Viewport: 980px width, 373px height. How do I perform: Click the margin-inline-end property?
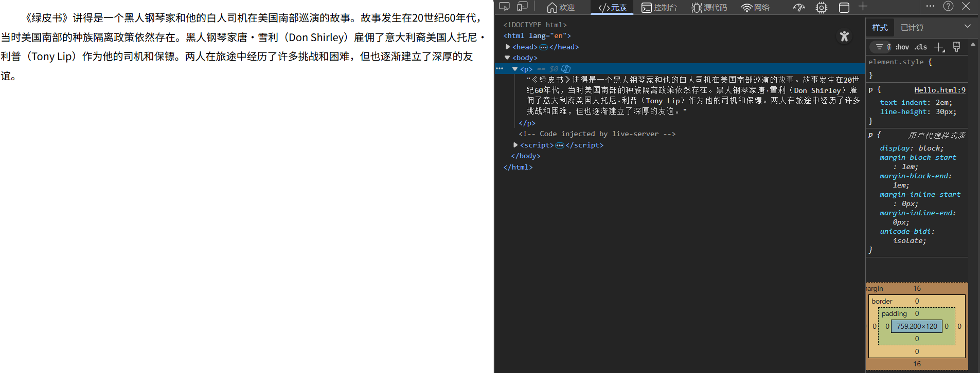(x=918, y=217)
